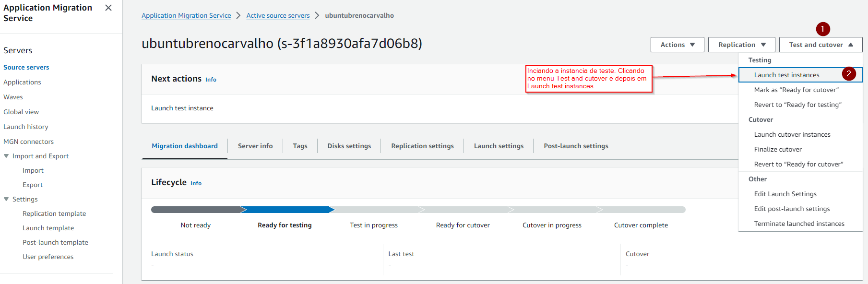Open Info link next to Lifecycle
Image resolution: width=868 pixels, height=284 pixels.
(x=196, y=183)
